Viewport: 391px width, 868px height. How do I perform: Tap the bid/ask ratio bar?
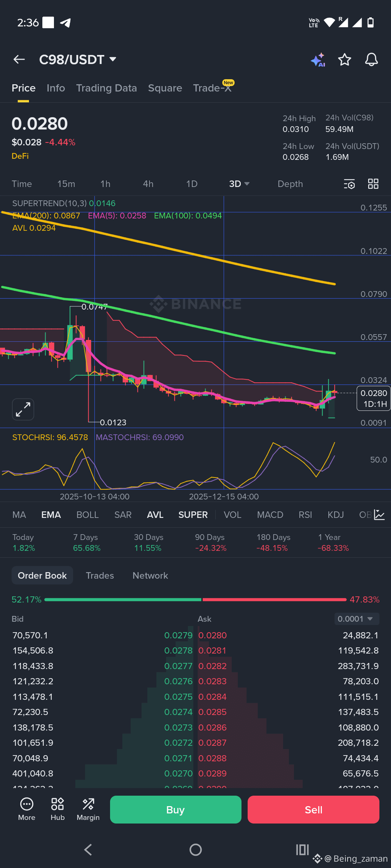tap(195, 600)
